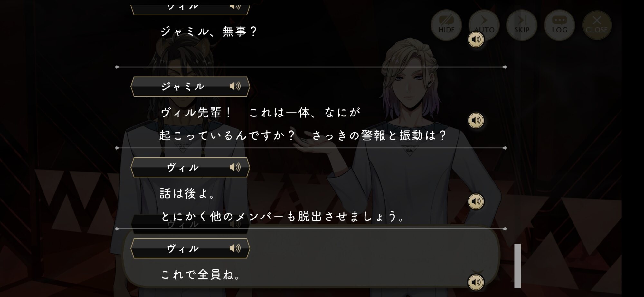Tap speaker icon on topmost cropped name plate
Image resolution: width=644 pixels, height=297 pixels.
pyautogui.click(x=235, y=6)
